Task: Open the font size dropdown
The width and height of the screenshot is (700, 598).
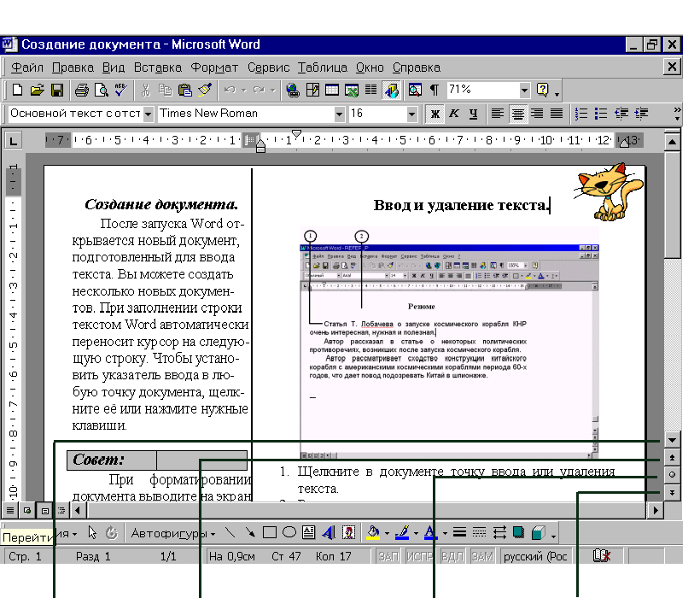Action: coord(412,114)
